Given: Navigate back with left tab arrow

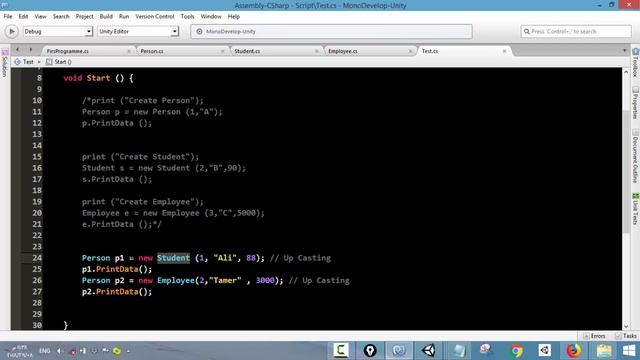Looking at the screenshot, I should pyautogui.click(x=18, y=50).
